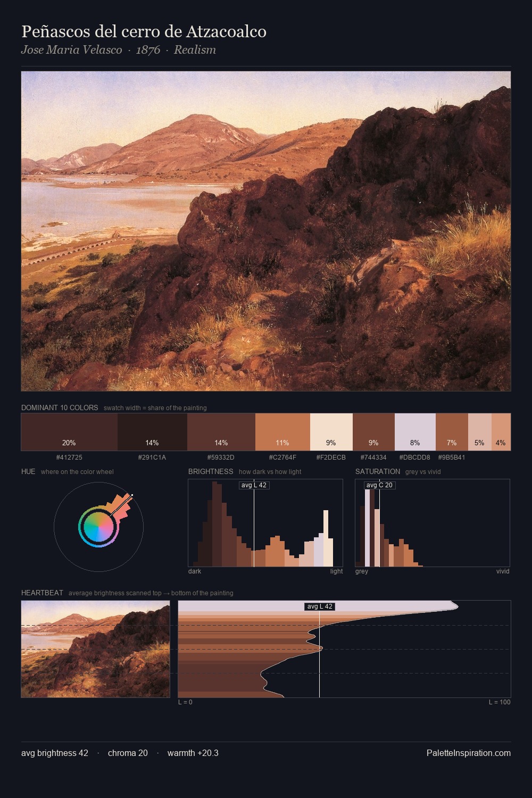Click the avg L 42 label in Brightness chart
532x798 pixels.
pyautogui.click(x=254, y=485)
